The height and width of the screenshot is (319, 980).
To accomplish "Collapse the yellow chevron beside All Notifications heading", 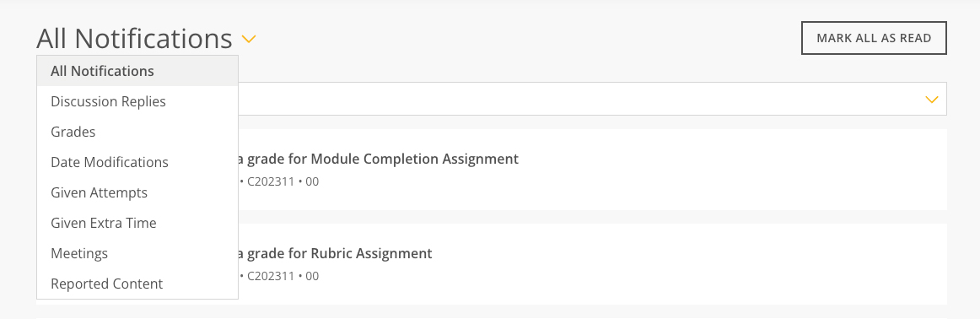I will tap(249, 40).
